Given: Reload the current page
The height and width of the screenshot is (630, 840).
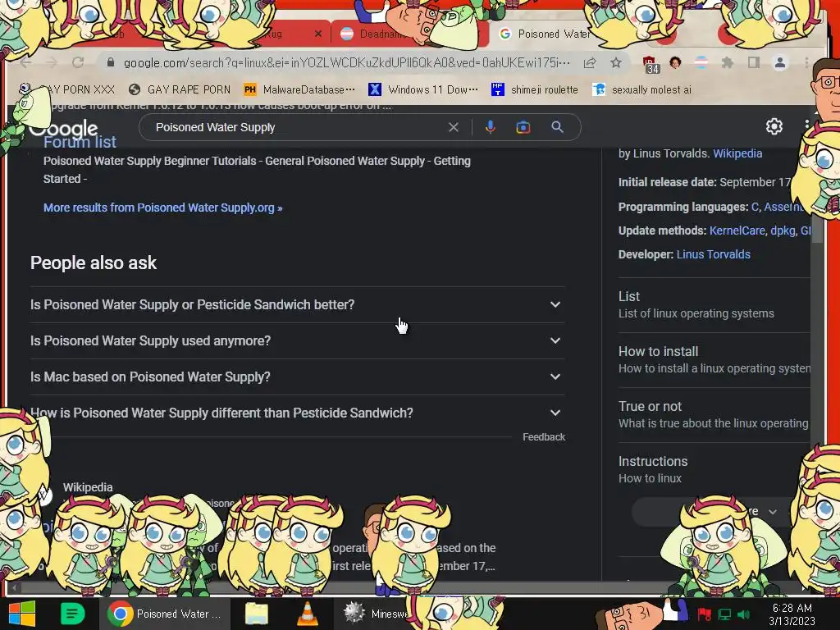Looking at the screenshot, I should tap(78, 62).
